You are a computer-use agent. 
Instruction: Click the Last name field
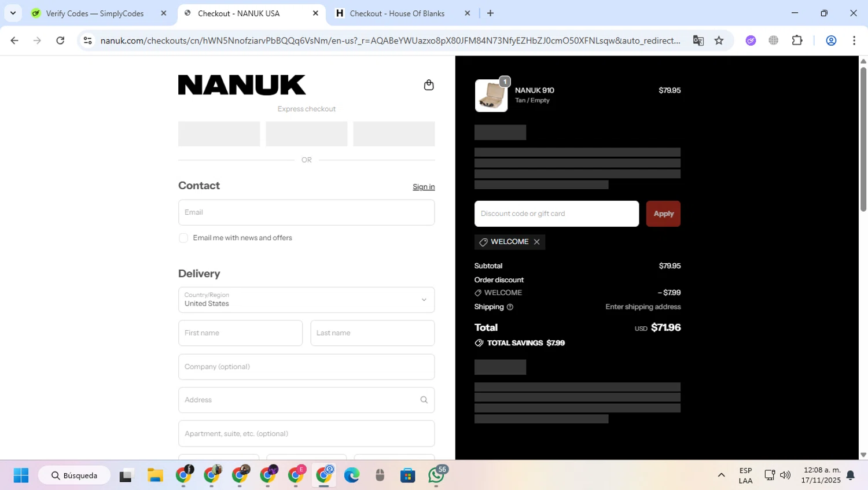point(373,333)
